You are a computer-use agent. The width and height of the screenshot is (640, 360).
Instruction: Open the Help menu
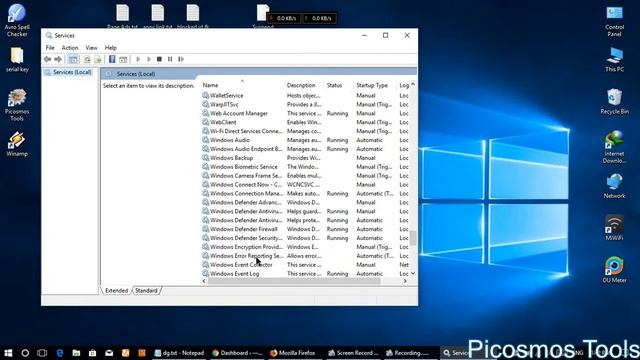coord(111,48)
